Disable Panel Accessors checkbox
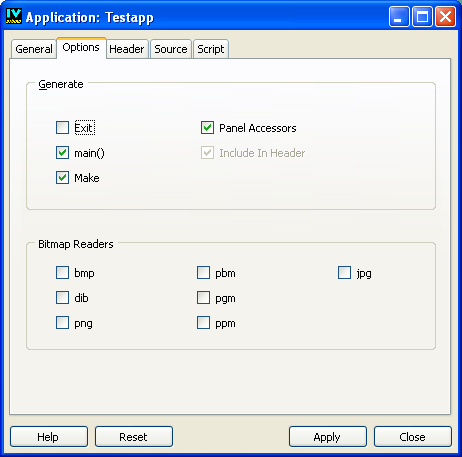Viewport: 462px width, 457px height. coord(207,127)
